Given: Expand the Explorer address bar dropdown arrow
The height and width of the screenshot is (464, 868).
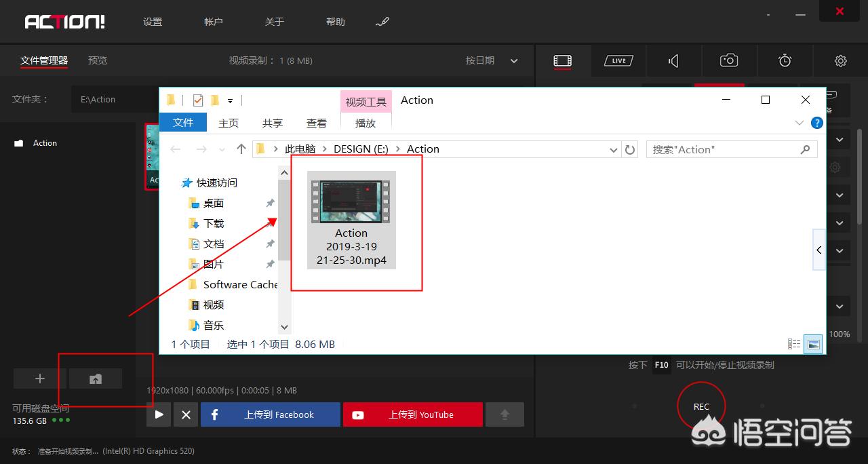Looking at the screenshot, I should 613,149.
